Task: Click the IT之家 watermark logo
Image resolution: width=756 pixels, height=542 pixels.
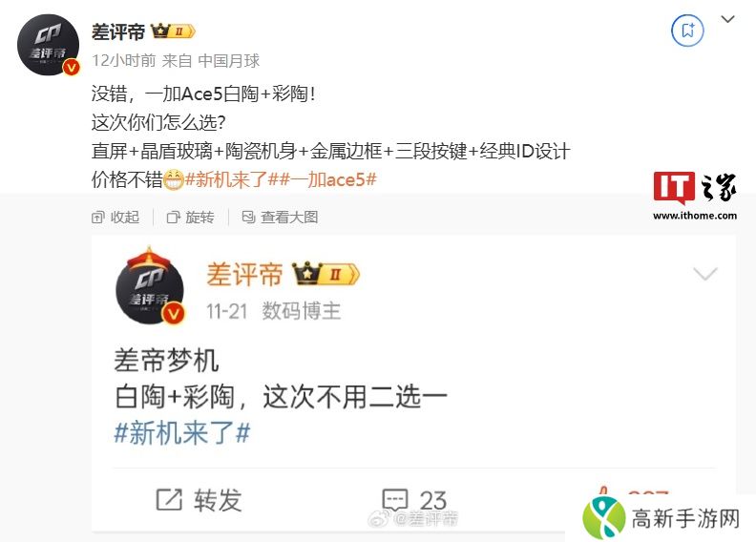Action: [695, 196]
